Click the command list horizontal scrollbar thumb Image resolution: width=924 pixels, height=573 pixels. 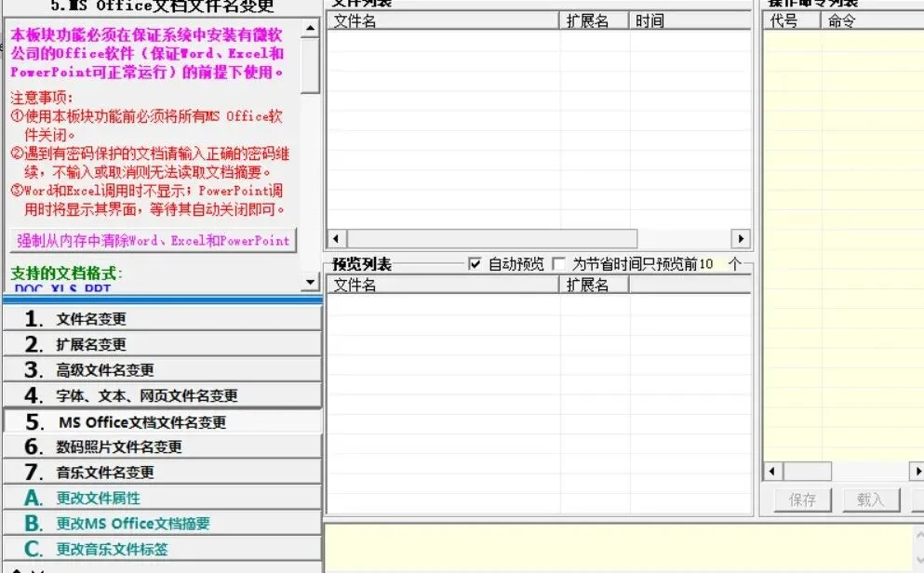click(x=808, y=471)
